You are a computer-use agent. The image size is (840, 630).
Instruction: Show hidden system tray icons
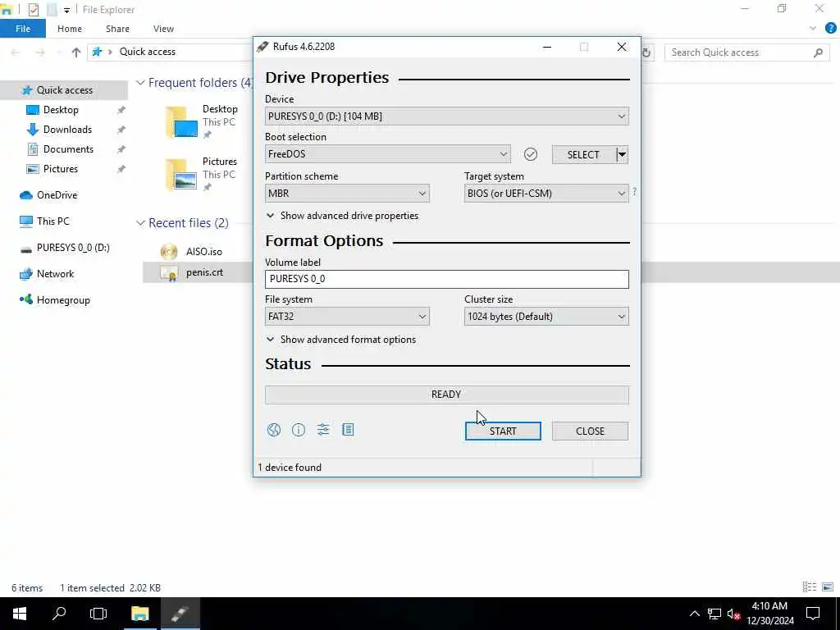tap(694, 614)
